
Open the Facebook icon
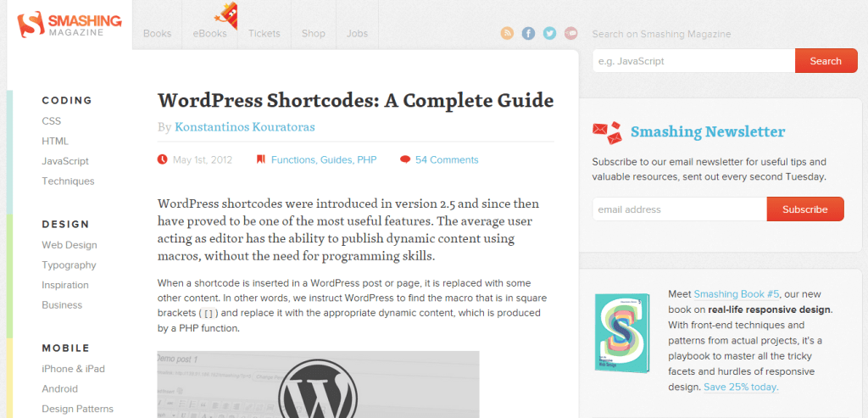[528, 33]
